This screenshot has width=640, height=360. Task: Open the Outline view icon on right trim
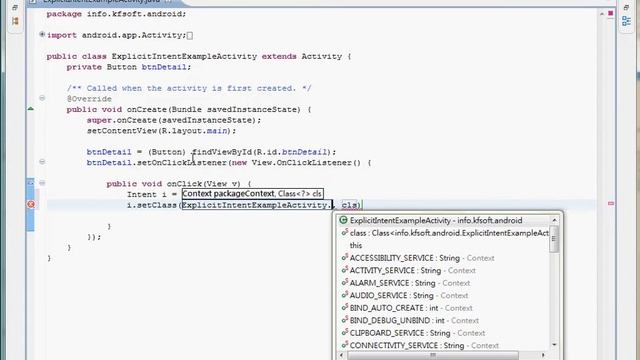click(626, 21)
